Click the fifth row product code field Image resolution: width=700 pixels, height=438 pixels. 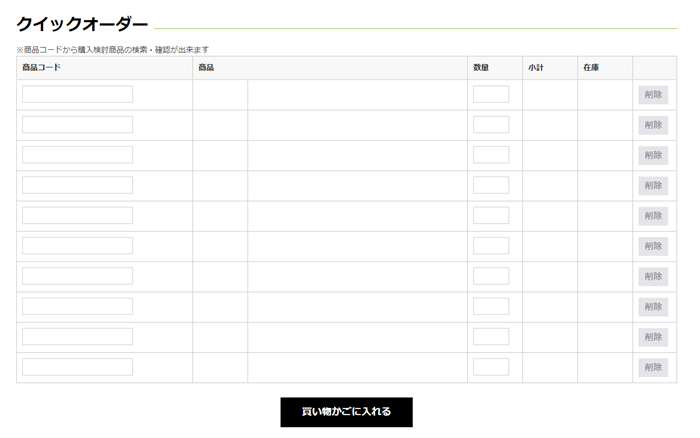77,215
